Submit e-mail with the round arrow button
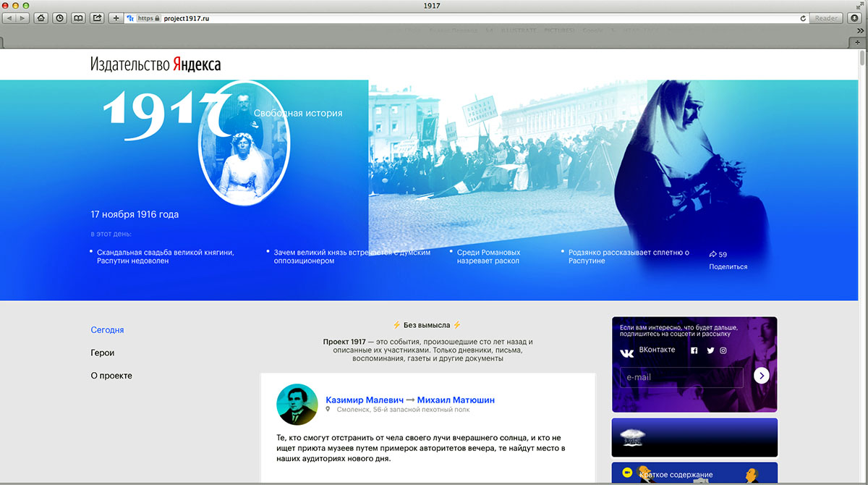Screen dimensions: 868x485 (x=761, y=375)
